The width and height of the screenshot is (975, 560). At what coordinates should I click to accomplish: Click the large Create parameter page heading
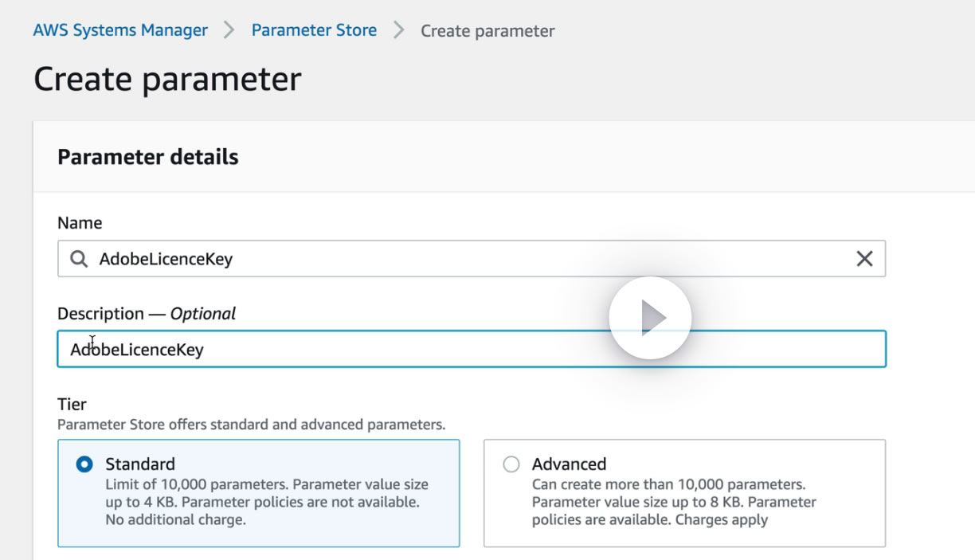[167, 80]
